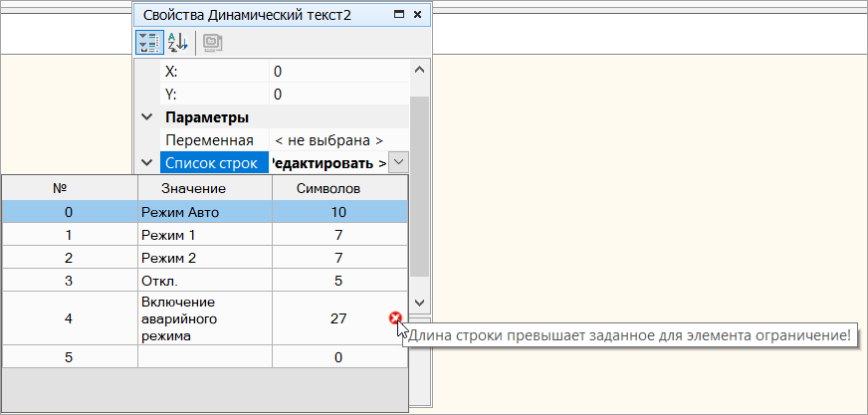This screenshot has width=868, height=415.
Task: Choose the Переменная value '< не выбрана >'
Action: tap(328, 140)
